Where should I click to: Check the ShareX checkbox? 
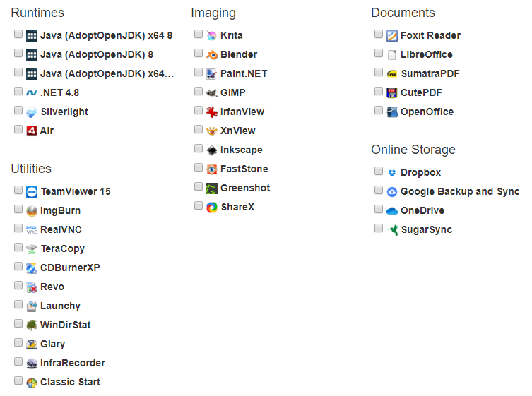[199, 205]
